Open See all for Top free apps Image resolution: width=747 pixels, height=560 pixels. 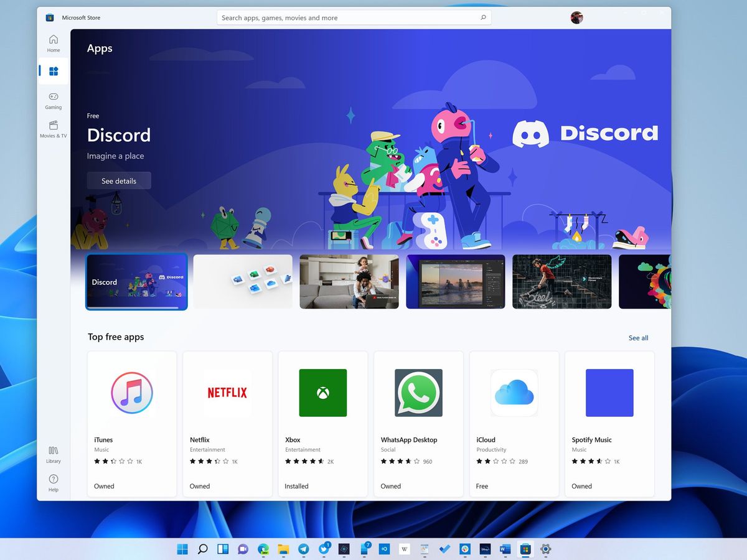point(637,337)
